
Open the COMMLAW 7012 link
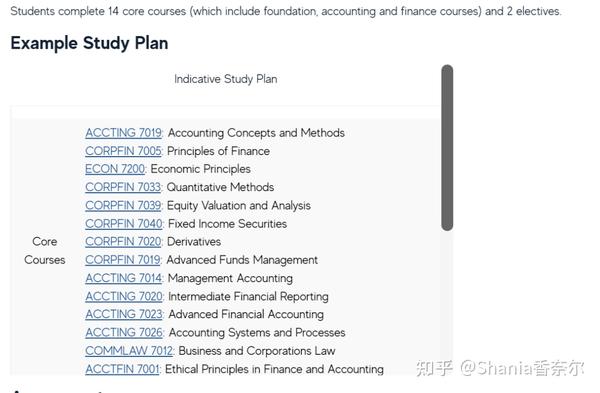[129, 351]
